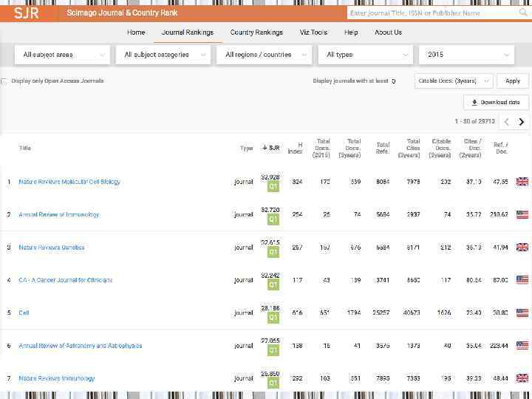This screenshot has width=532, height=399.
Task: Open Citable Docs. (3years) dropdown
Action: click(x=454, y=81)
